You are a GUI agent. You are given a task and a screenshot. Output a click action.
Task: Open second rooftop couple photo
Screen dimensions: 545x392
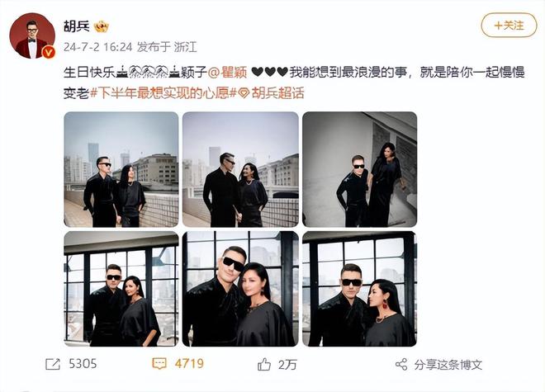pos(240,169)
